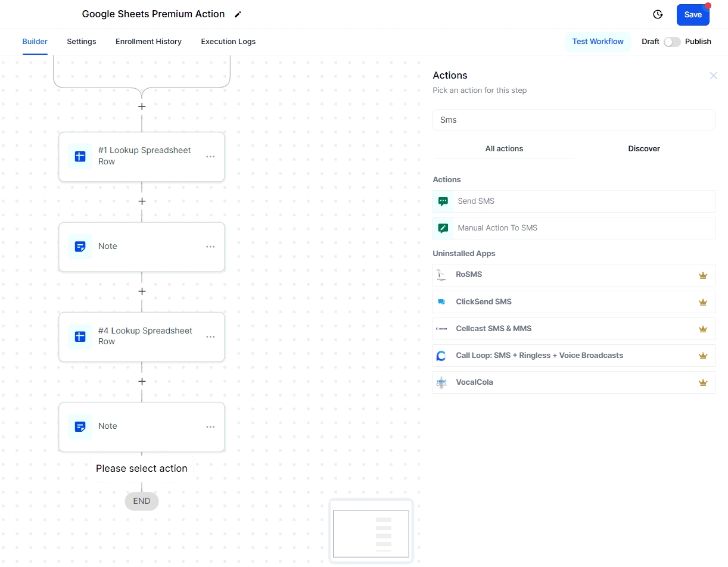Toggle the Draft/Publish switch
Viewport: 728px width, 567px height.
(x=672, y=42)
